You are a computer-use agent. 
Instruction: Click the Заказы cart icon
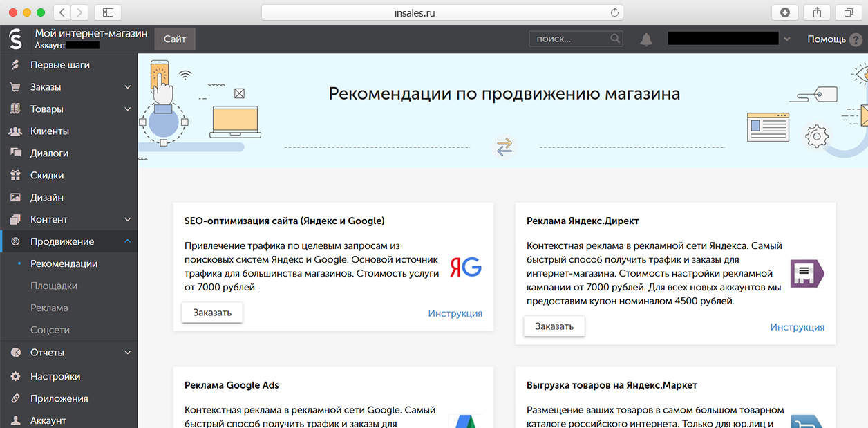tap(15, 87)
